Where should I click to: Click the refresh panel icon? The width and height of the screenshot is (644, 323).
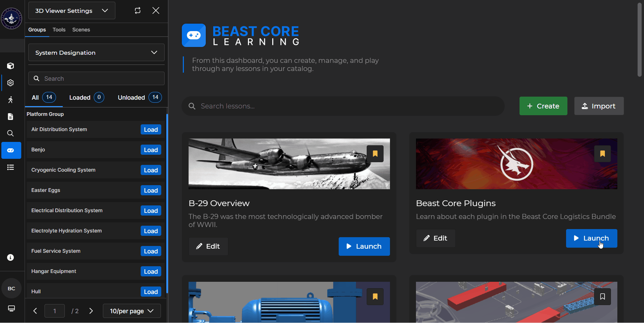pyautogui.click(x=138, y=10)
